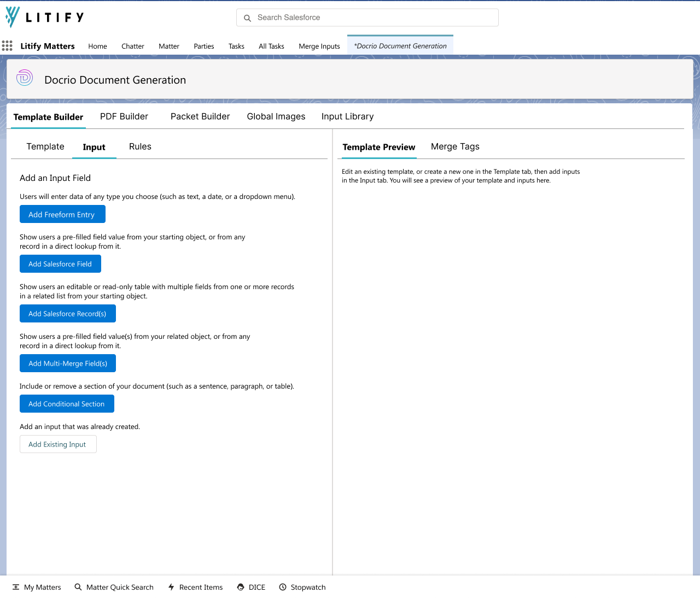The width and height of the screenshot is (700, 599).
Task: Click the Litify Matters app name
Action: tap(48, 46)
